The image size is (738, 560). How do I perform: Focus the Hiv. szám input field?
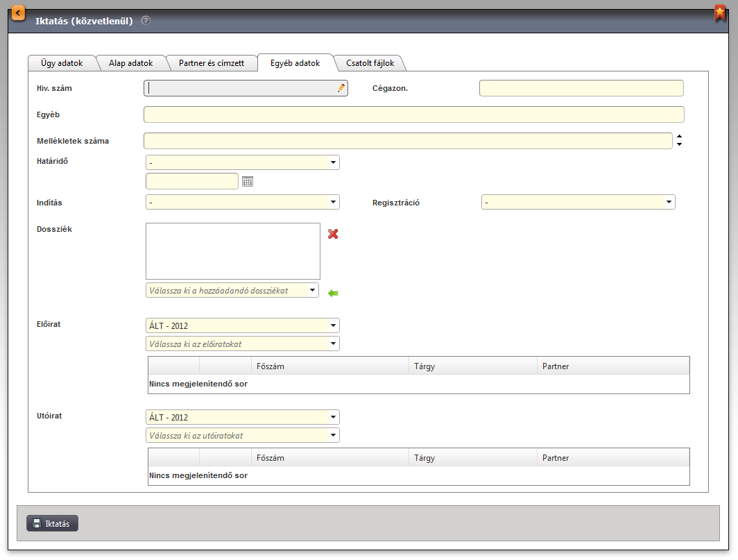[246, 88]
